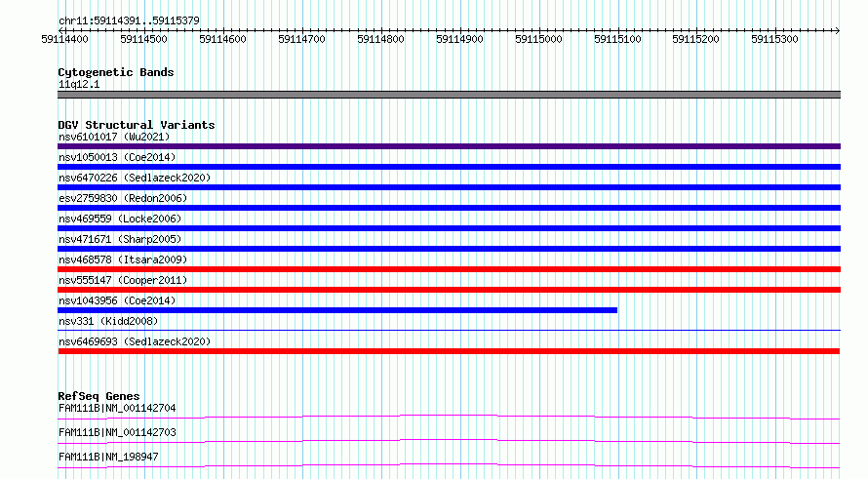Open variant nsv6101017 (Wu2021) label

pos(114,137)
